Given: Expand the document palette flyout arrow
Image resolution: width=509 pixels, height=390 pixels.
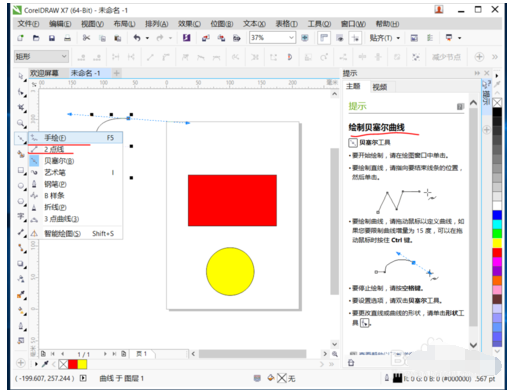Looking at the screenshot, I should point(36,364).
